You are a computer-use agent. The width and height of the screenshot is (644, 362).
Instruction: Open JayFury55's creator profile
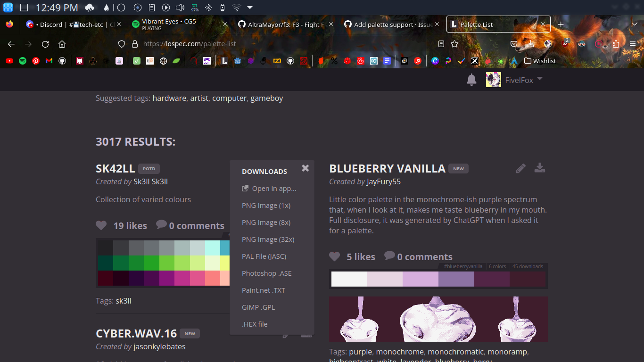[383, 181]
